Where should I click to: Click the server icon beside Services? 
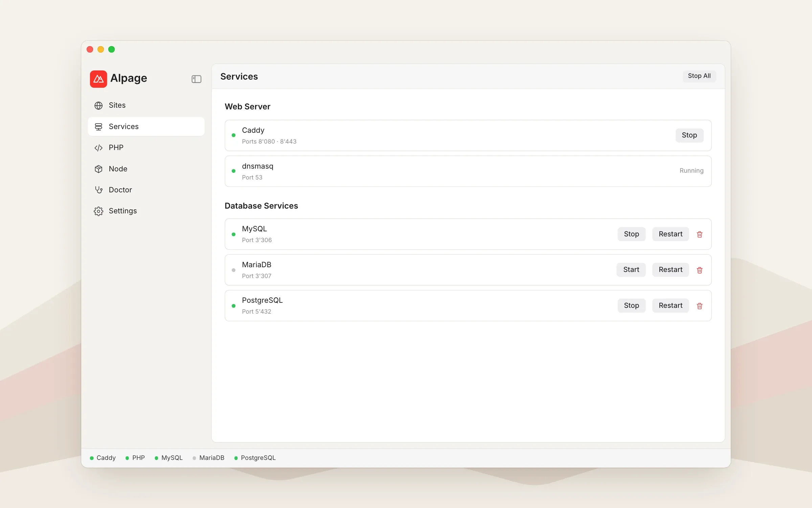98,127
